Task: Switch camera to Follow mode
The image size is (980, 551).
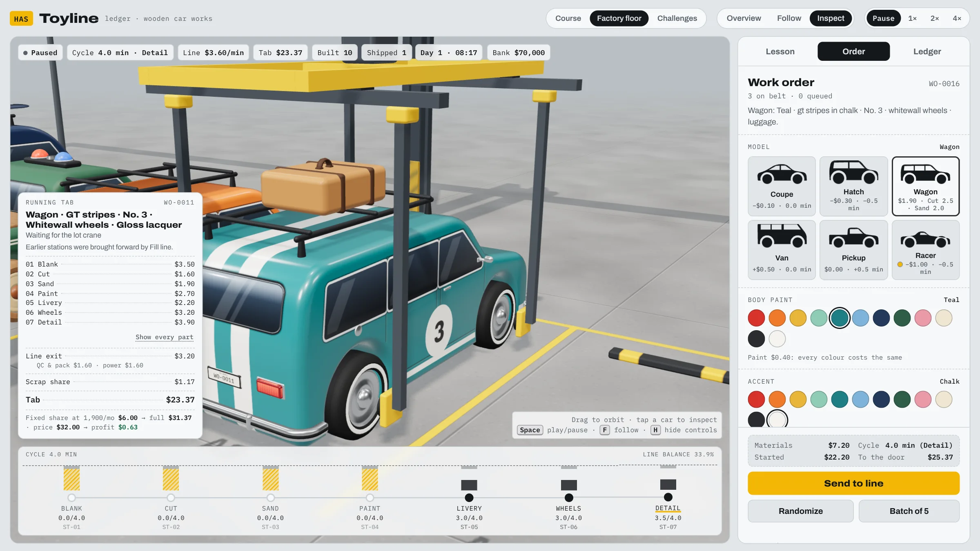Action: (x=789, y=18)
